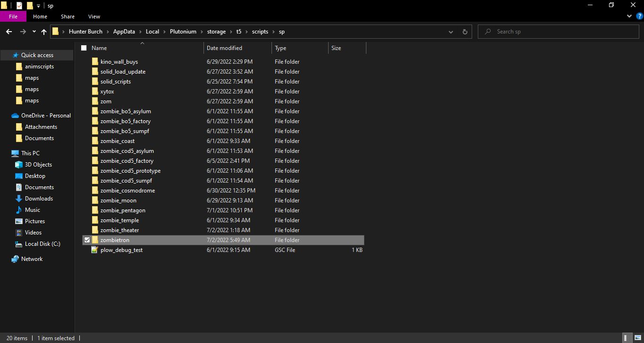Click the Downloads arrow icon in sidebar

click(19, 199)
